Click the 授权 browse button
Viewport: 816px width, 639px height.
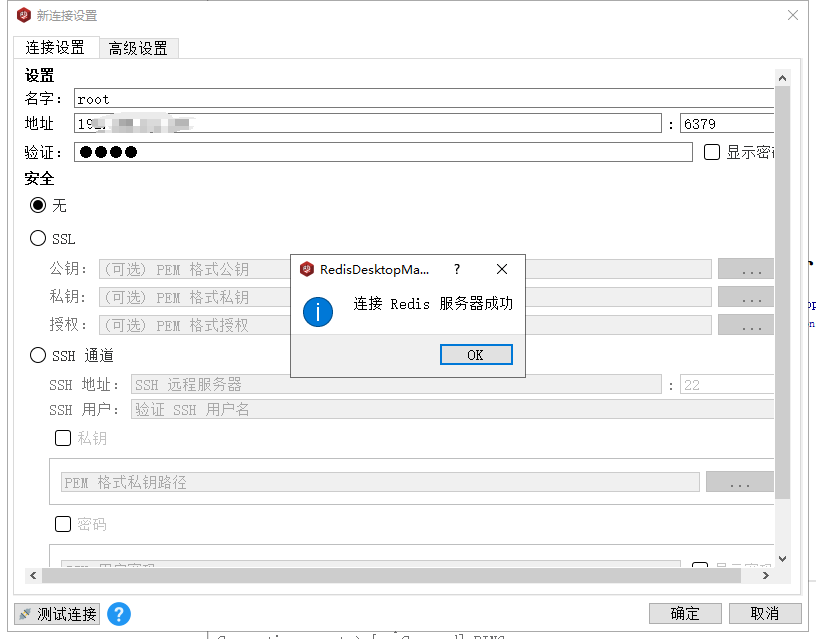click(x=746, y=325)
